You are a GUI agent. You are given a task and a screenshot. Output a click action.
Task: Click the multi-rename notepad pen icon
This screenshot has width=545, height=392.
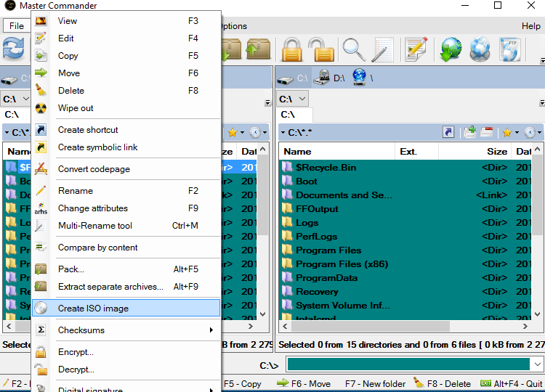point(382,50)
